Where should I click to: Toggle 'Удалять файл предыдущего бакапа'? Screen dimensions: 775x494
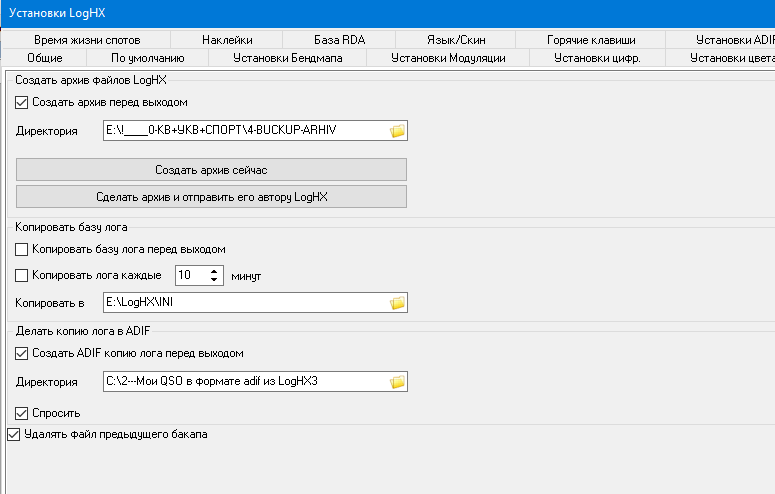pyautogui.click(x=13, y=435)
